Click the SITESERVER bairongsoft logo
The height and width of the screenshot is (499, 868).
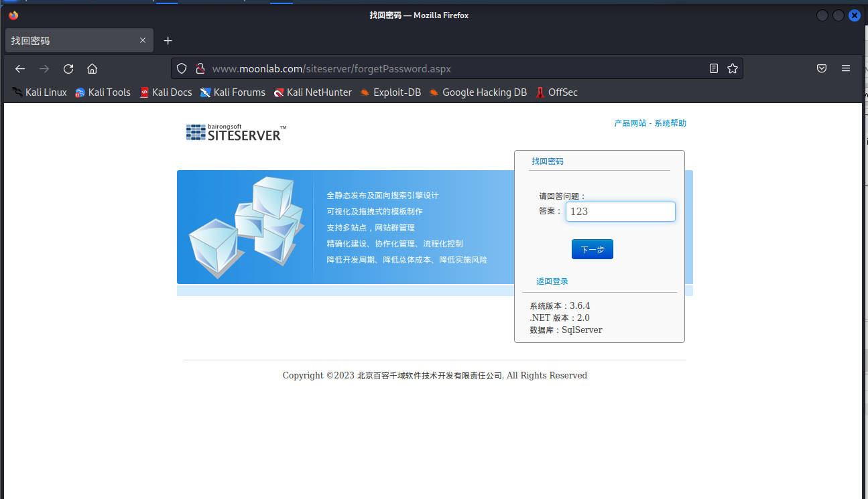(235, 132)
